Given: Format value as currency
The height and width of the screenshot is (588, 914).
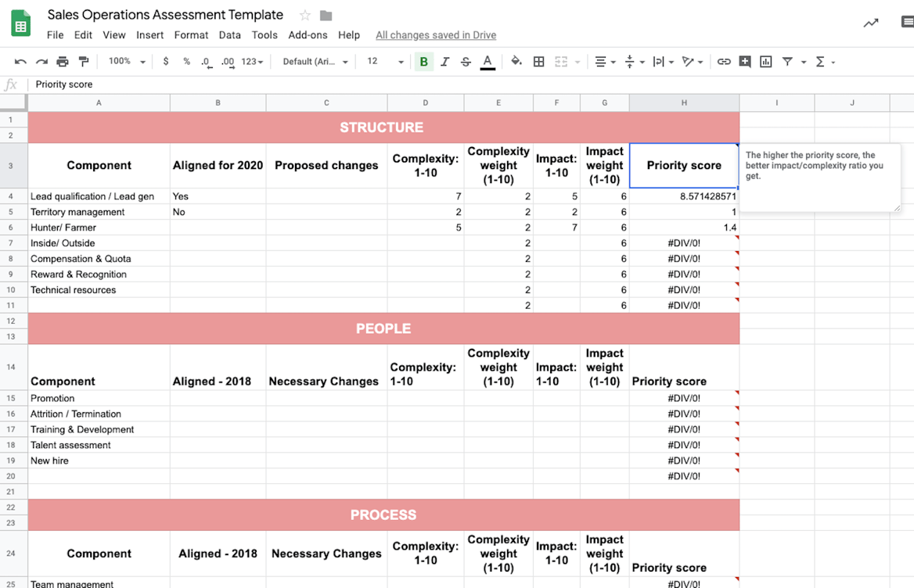Looking at the screenshot, I should click(x=164, y=61).
